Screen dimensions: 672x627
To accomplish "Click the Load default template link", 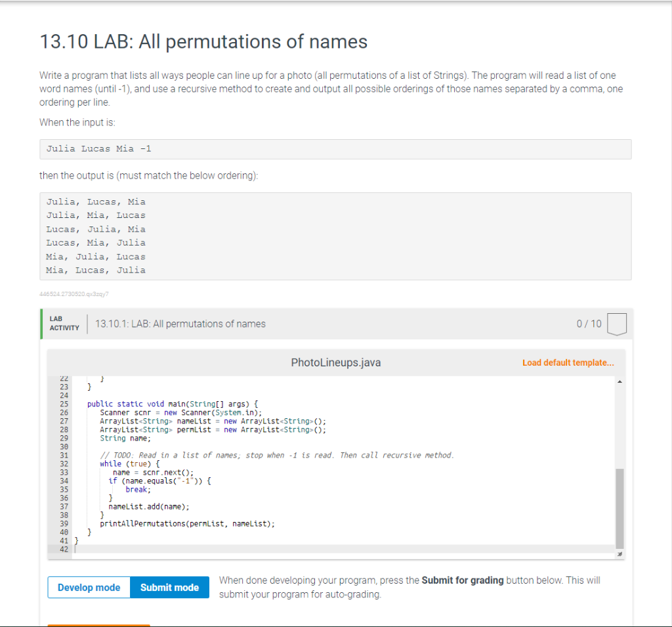I will tap(568, 362).
